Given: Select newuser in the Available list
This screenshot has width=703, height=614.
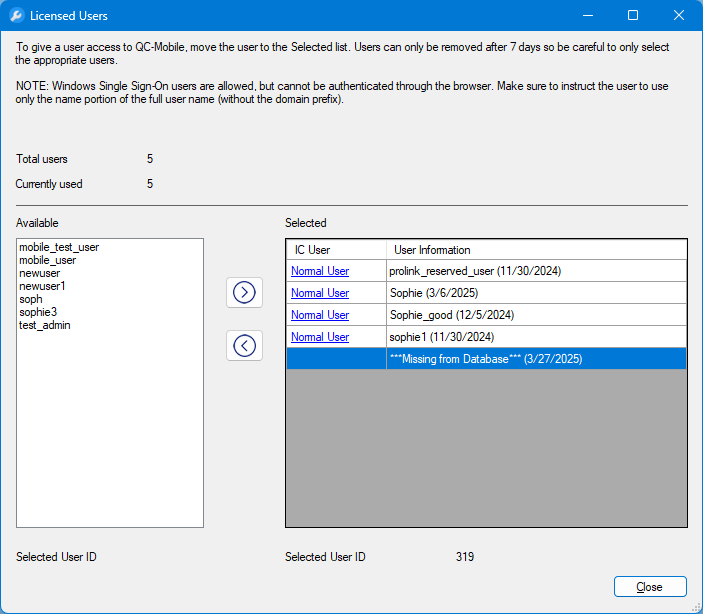Looking at the screenshot, I should coord(39,273).
